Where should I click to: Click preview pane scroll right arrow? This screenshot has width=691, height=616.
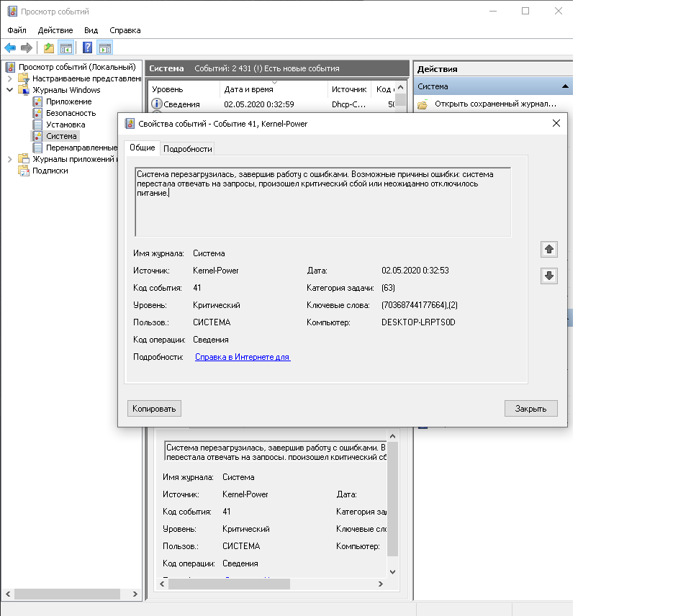pyautogui.click(x=380, y=584)
